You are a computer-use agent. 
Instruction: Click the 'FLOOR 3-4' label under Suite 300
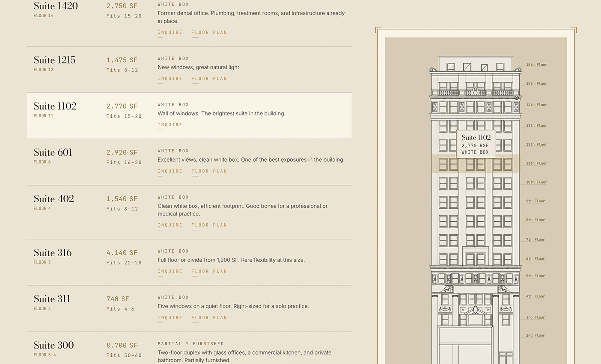[45, 355]
